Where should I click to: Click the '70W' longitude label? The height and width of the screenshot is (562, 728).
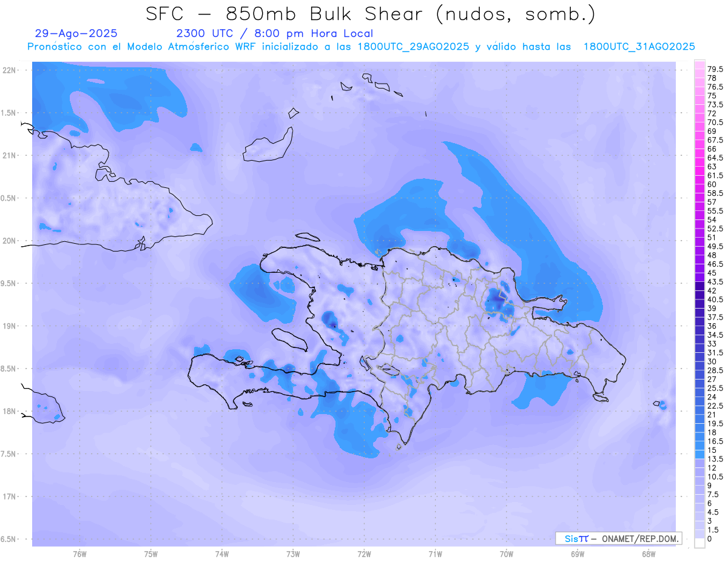pos(507,554)
